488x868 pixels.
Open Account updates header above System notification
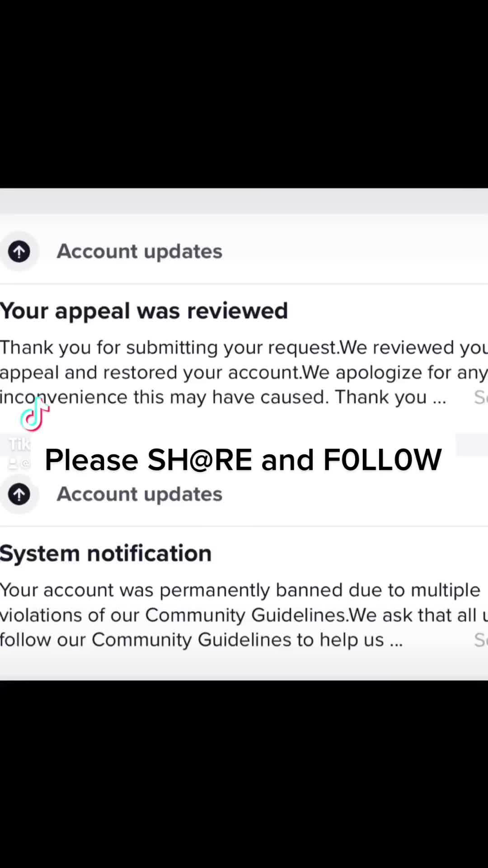(139, 494)
